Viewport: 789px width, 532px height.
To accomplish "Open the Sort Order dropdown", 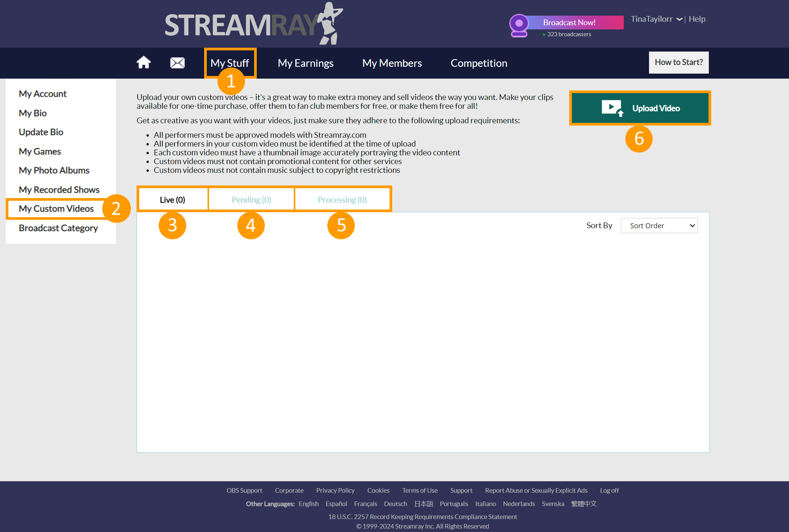I will [x=659, y=226].
